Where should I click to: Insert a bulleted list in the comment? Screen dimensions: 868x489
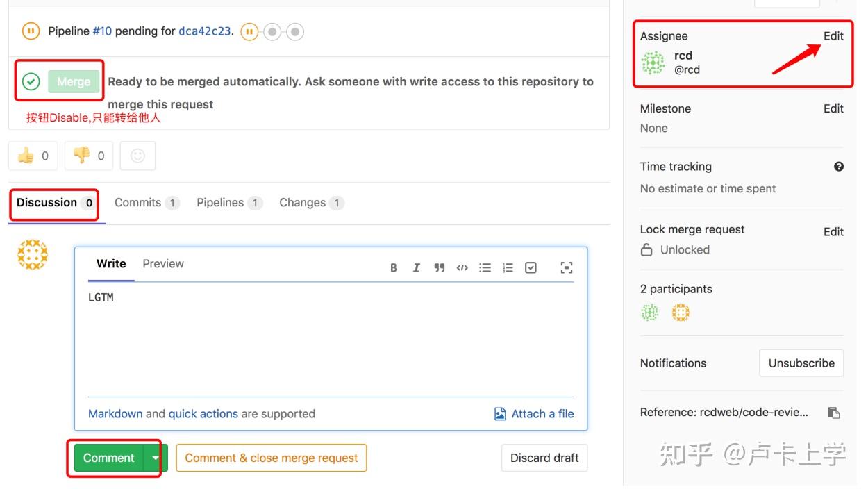(485, 267)
